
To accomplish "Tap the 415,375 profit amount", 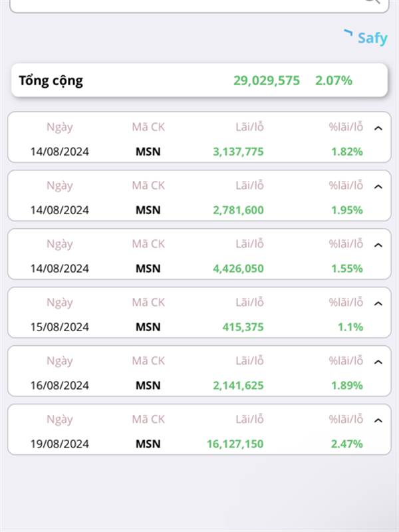I will [243, 327].
